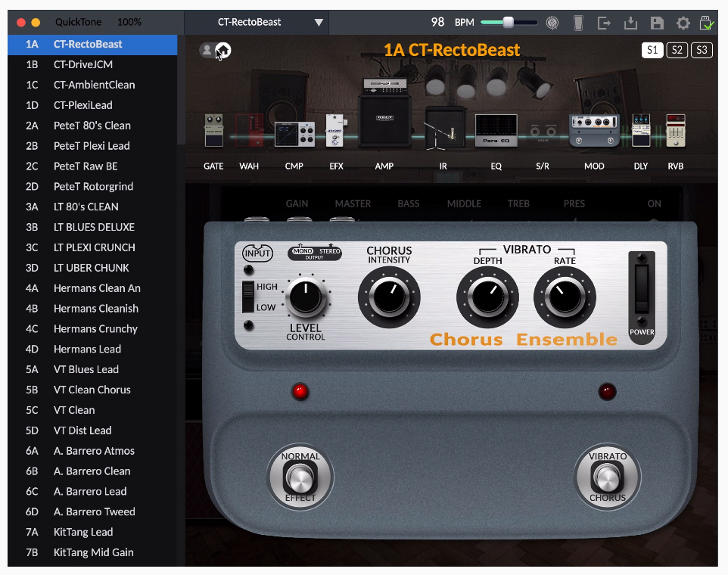
Task: Select preset 3D LT UBER CHUNK
Action: [x=92, y=268]
